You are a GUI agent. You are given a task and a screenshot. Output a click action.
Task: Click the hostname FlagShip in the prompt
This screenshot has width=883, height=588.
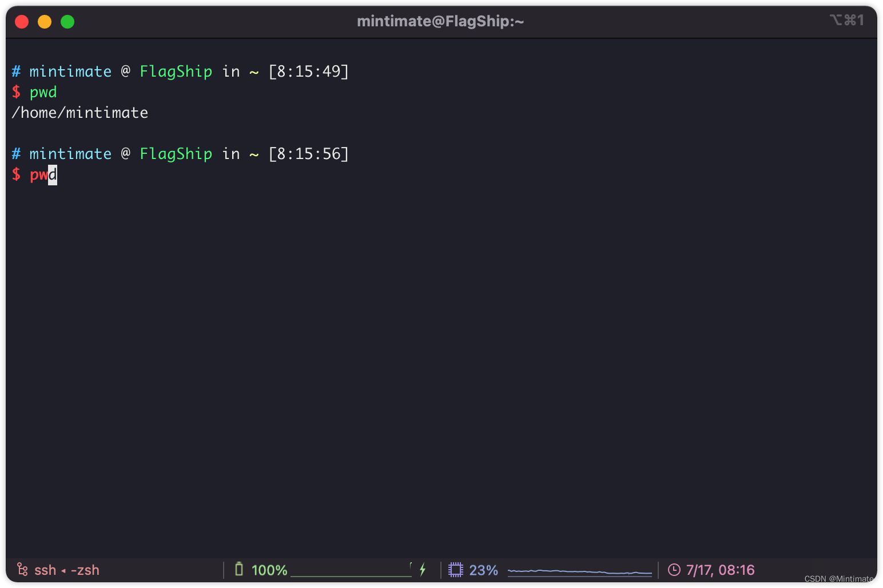click(176, 71)
